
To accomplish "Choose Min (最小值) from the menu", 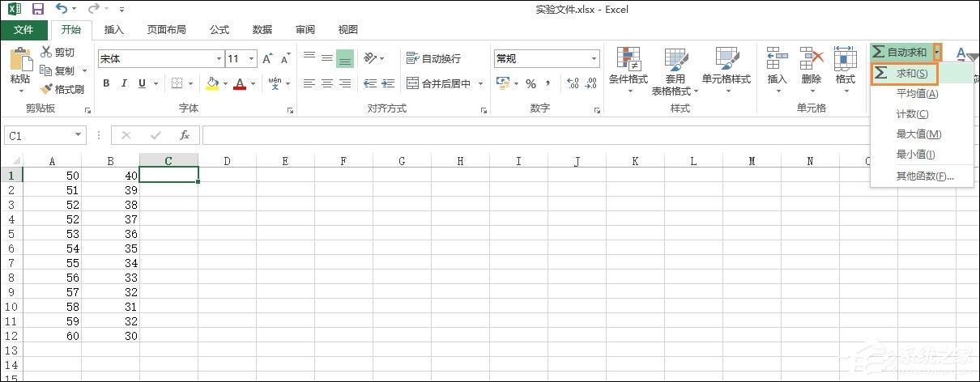I will (x=921, y=155).
